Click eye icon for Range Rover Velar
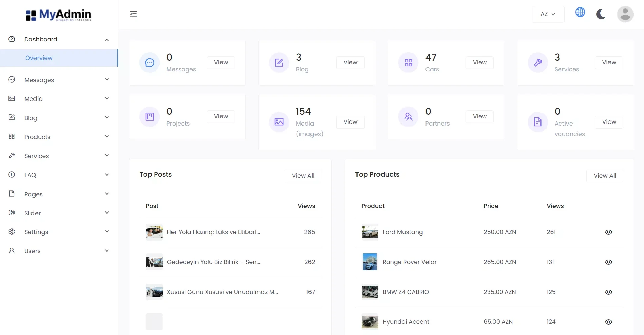Screen dimensions: 644x335 (608, 262)
